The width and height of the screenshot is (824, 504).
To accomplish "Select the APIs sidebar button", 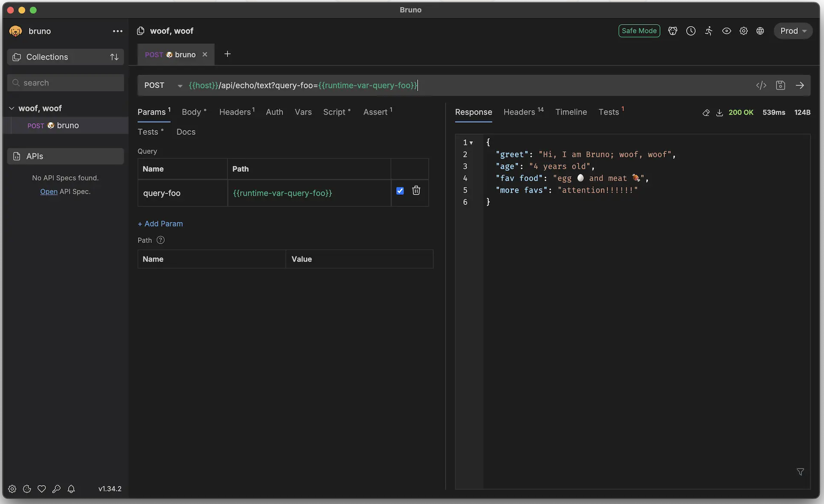I will coord(65,156).
